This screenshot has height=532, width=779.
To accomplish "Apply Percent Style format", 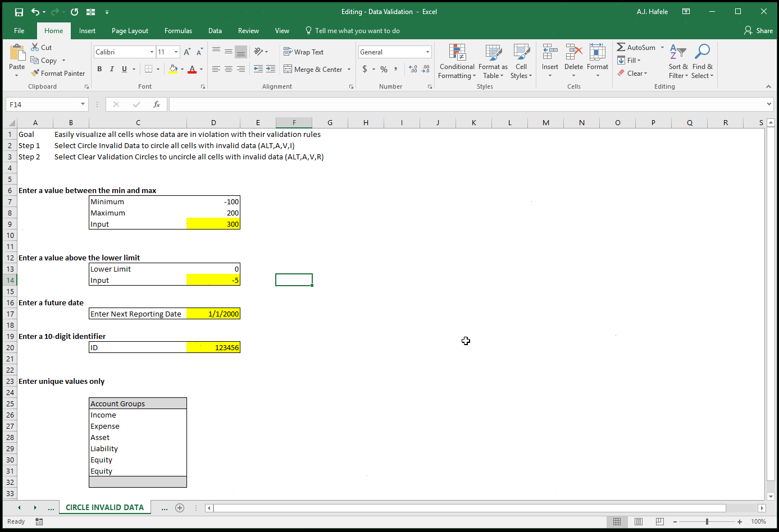I will [x=384, y=69].
